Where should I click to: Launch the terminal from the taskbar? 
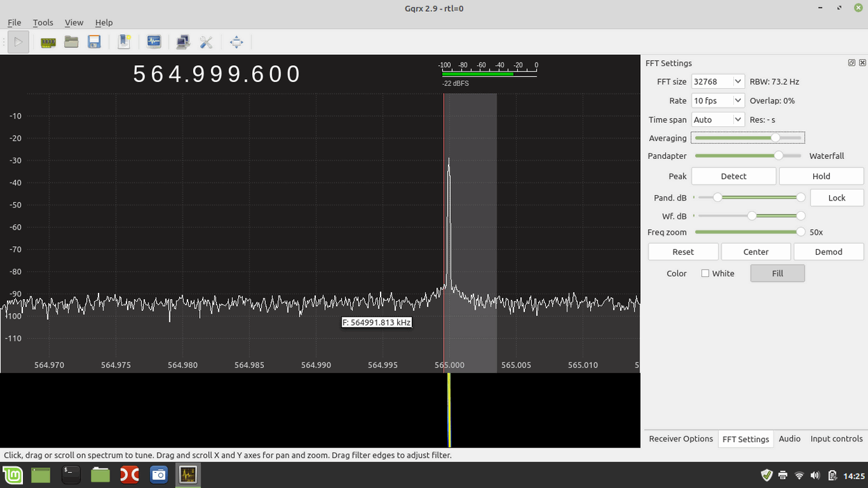coord(70,475)
